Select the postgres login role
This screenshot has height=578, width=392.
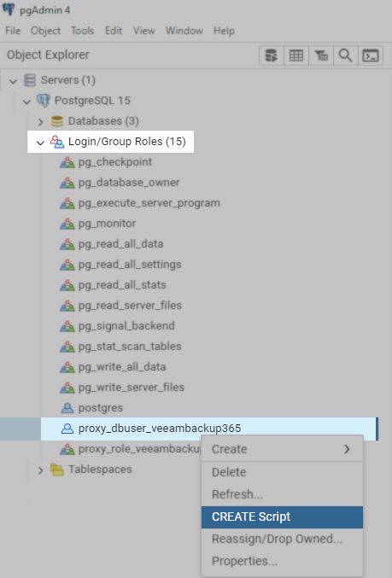pyautogui.click(x=100, y=408)
